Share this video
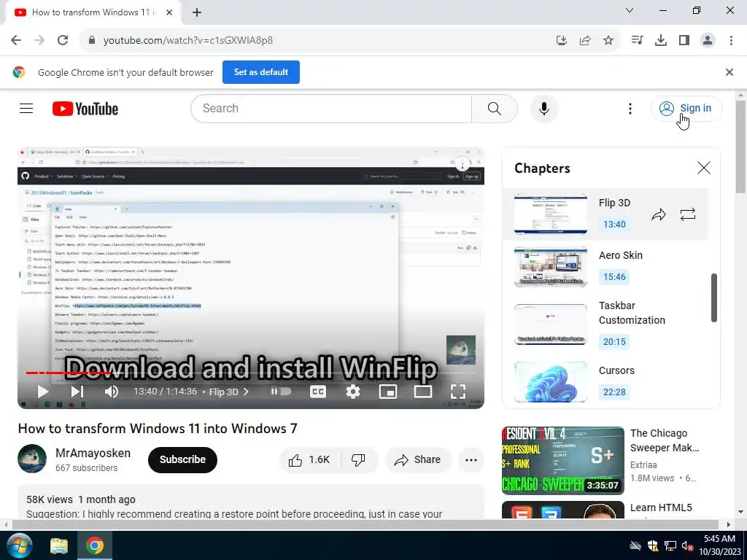The image size is (747, 560). coord(418,459)
